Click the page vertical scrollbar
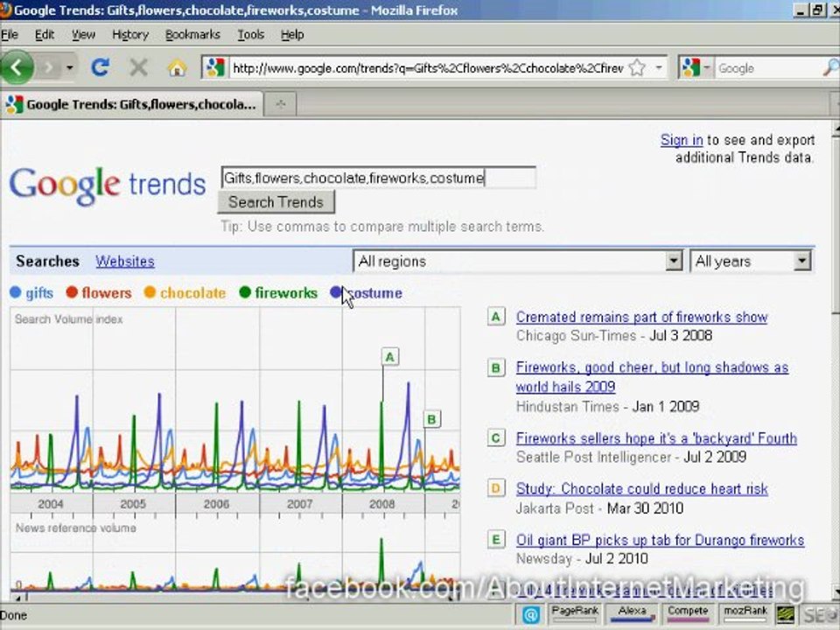The width and height of the screenshot is (840, 630). pos(835,360)
